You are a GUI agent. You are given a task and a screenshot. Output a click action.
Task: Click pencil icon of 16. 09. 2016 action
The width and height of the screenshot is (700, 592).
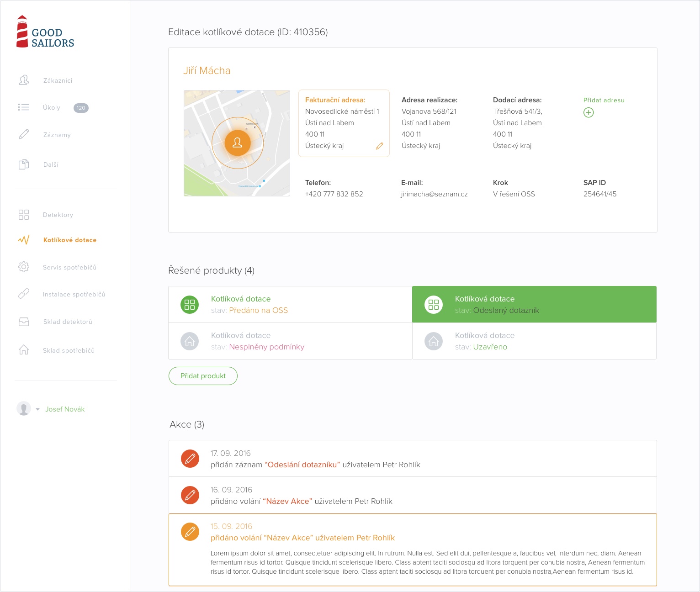coord(190,495)
